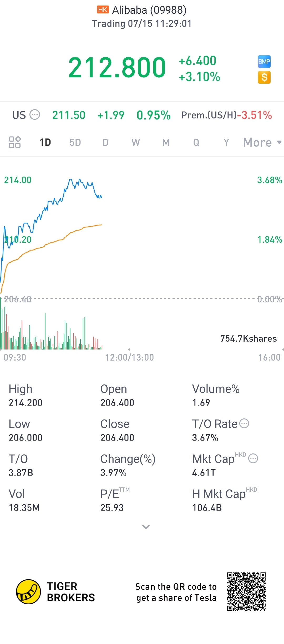Screen dimensions: 284x644
Task: Open the chart layout grid icon
Action: click(15, 142)
